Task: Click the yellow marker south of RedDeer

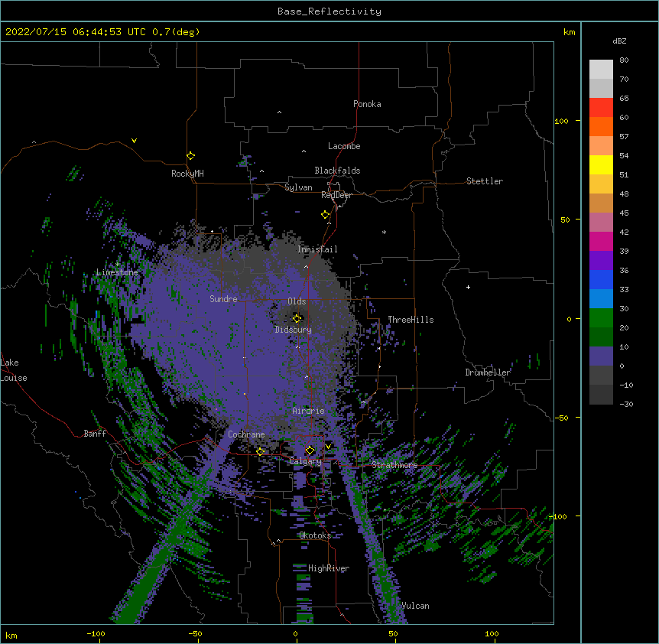Action: (325, 214)
